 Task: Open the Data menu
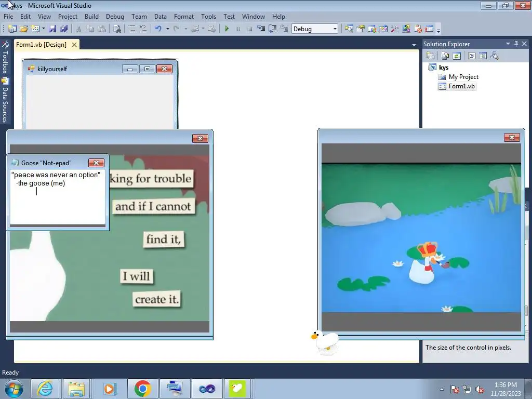pos(160,16)
